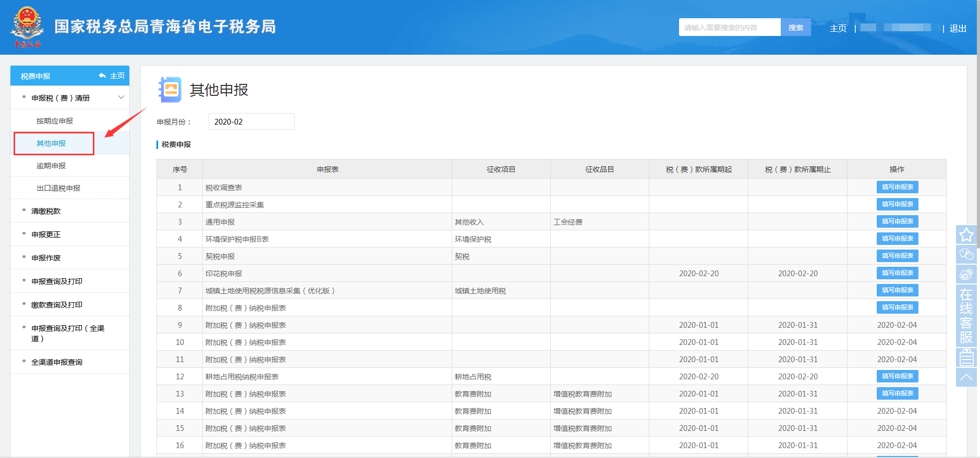This screenshot has width=980, height=458.
Task: Click the scroll-to-top arrow icon
Action: click(966, 377)
